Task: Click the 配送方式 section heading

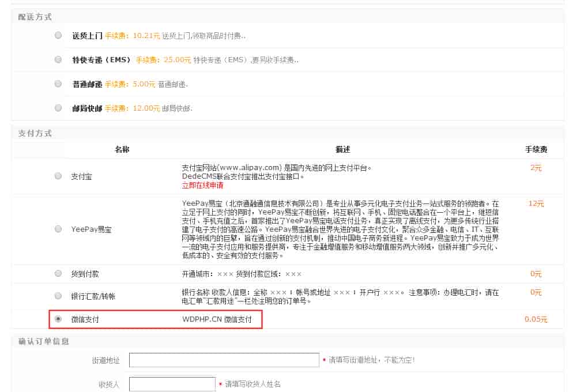Action: [35, 17]
